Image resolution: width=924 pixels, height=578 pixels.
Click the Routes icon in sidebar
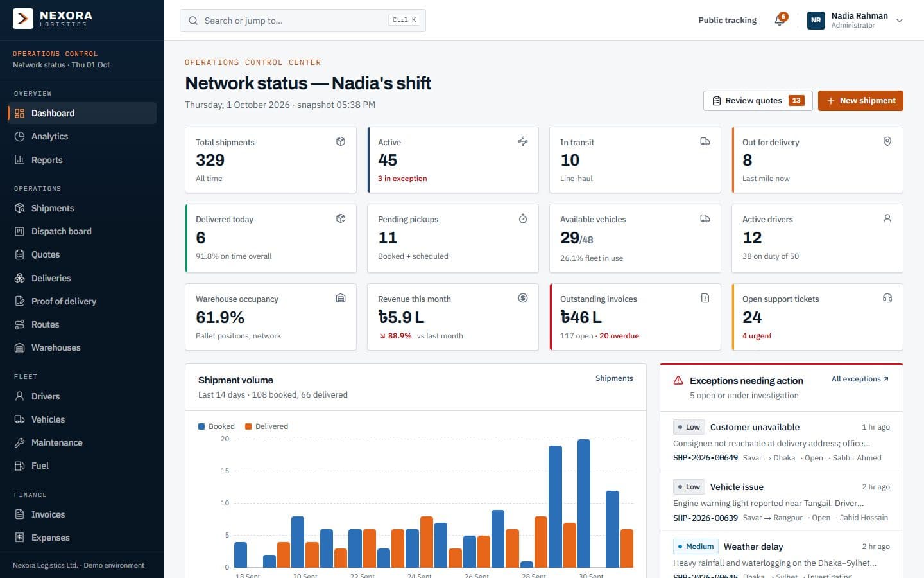[x=19, y=324]
